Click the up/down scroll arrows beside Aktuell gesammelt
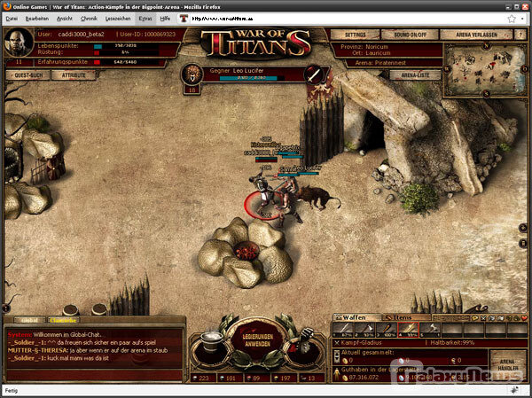Viewport: 532px width, 398px height. (337, 356)
